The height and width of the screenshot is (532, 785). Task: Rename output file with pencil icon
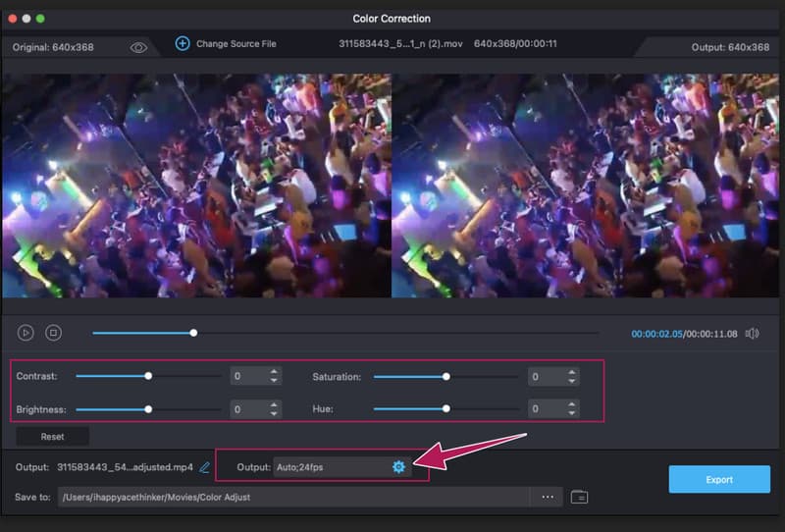pos(205,467)
